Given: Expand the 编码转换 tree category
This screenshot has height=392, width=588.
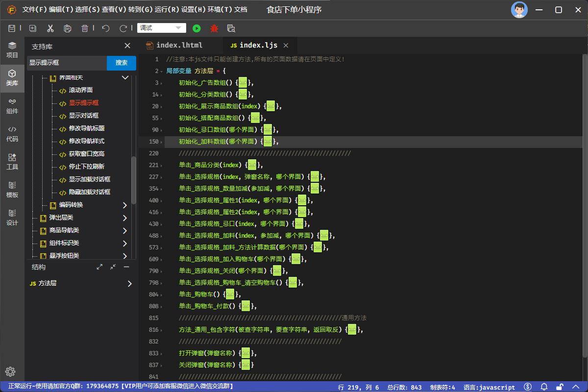Looking at the screenshot, I should (125, 205).
